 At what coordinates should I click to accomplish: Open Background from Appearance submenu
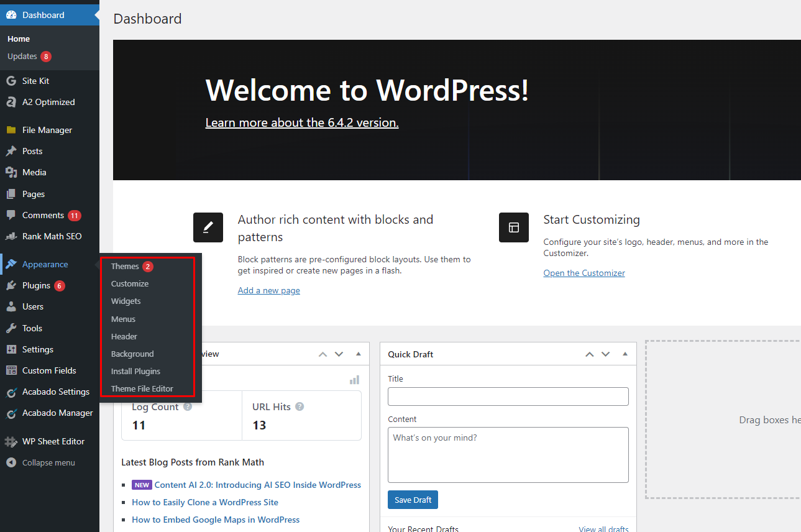pyautogui.click(x=132, y=354)
